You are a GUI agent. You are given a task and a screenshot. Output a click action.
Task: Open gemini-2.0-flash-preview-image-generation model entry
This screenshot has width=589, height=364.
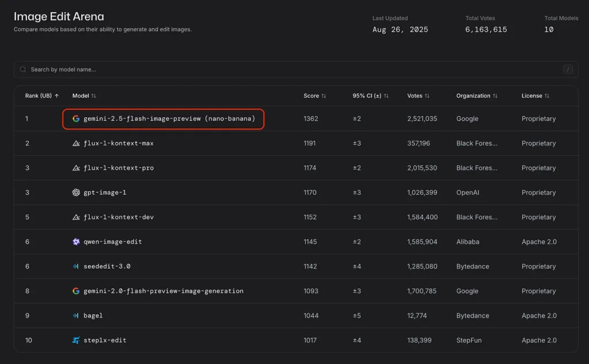pyautogui.click(x=163, y=291)
